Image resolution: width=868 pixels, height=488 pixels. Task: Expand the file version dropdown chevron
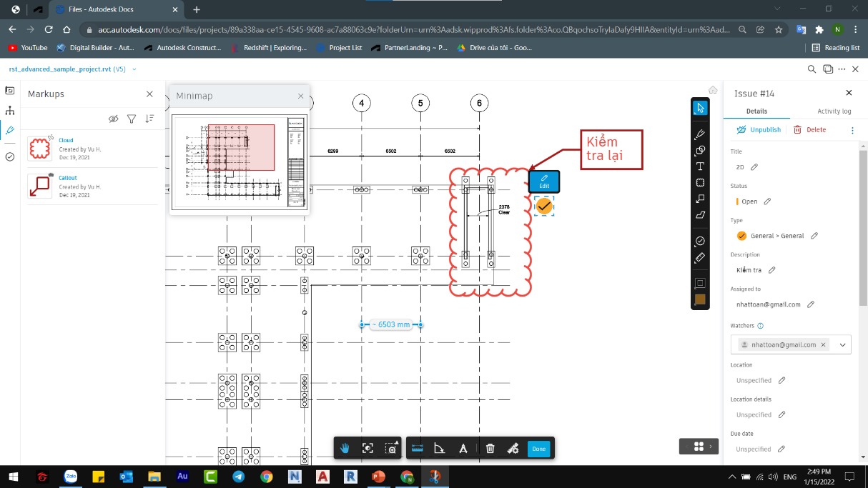(x=134, y=69)
